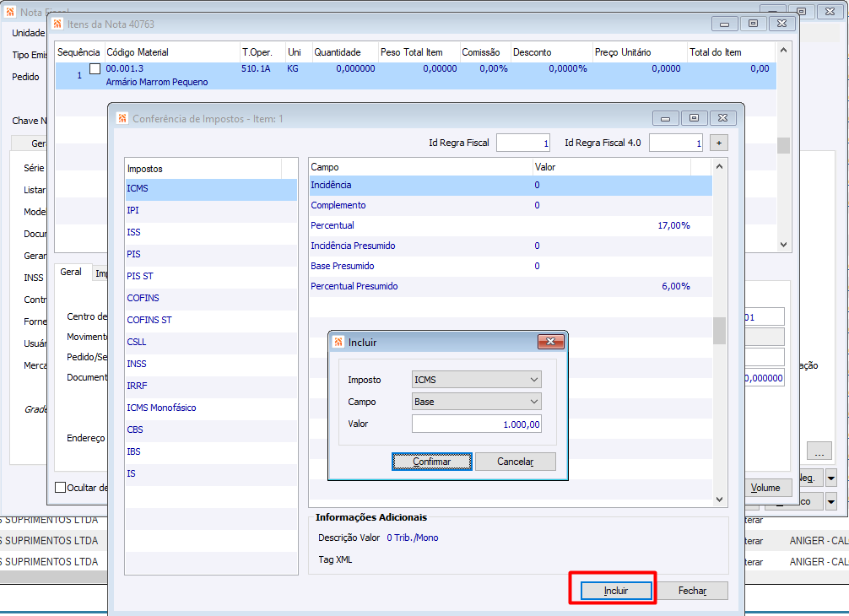Click Incluir button in Conferência de Impostos
849x616 pixels.
616,591
